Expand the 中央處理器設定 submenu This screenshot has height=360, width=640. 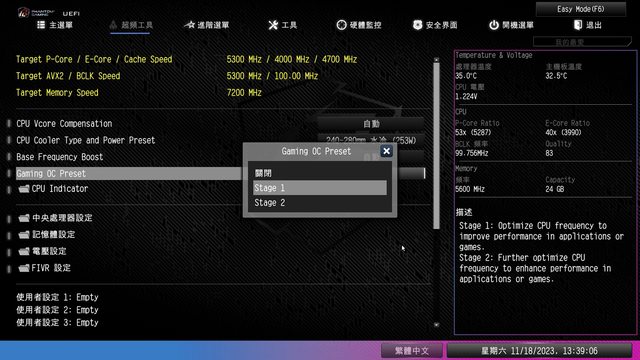pyautogui.click(x=55, y=218)
